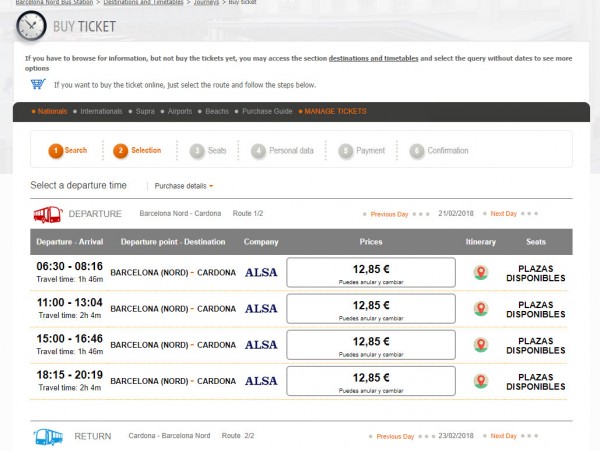Open itinerary map for the 06:30 departure

tap(481, 273)
